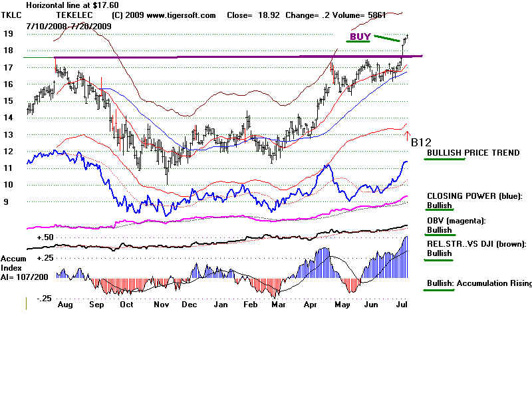532x399 pixels.
Task: Select the "Accum Index" label
Action: click(13, 263)
